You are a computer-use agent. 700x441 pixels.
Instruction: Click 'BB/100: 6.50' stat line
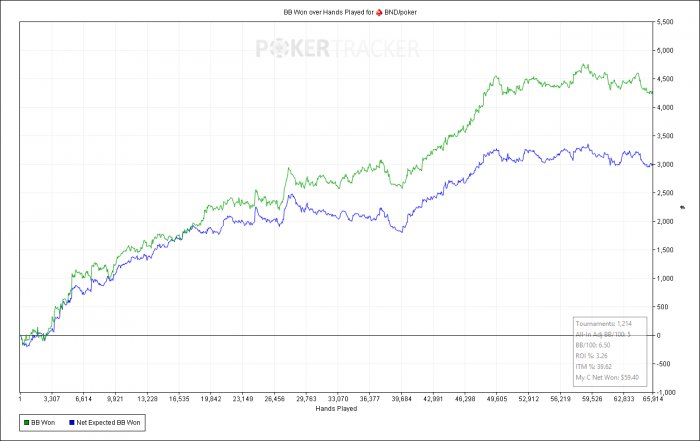point(593,345)
